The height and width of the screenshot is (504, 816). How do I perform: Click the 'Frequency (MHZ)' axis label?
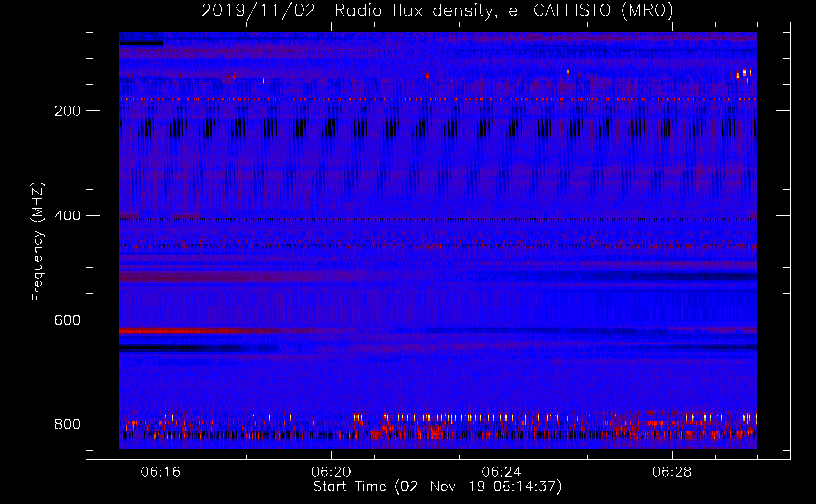pyautogui.click(x=38, y=242)
